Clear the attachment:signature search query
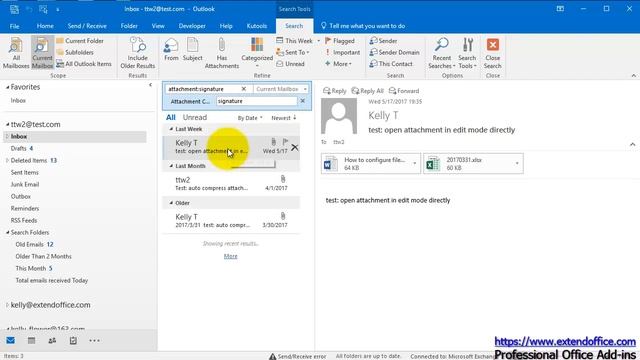 click(244, 89)
